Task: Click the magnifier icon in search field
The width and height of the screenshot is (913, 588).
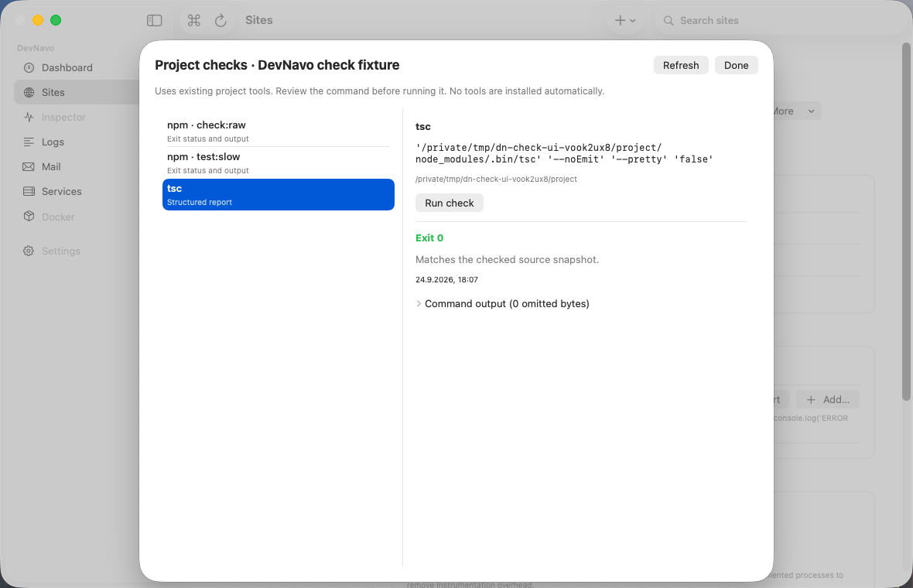Action: 669,20
